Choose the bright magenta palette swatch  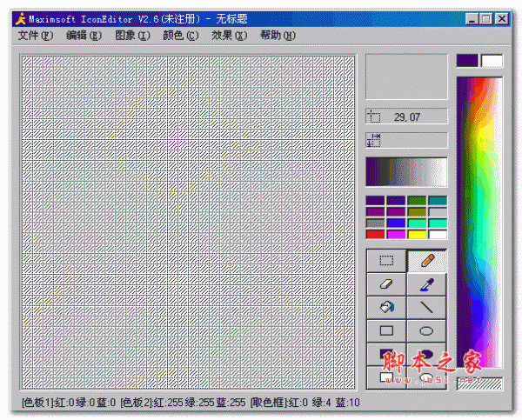396,234
